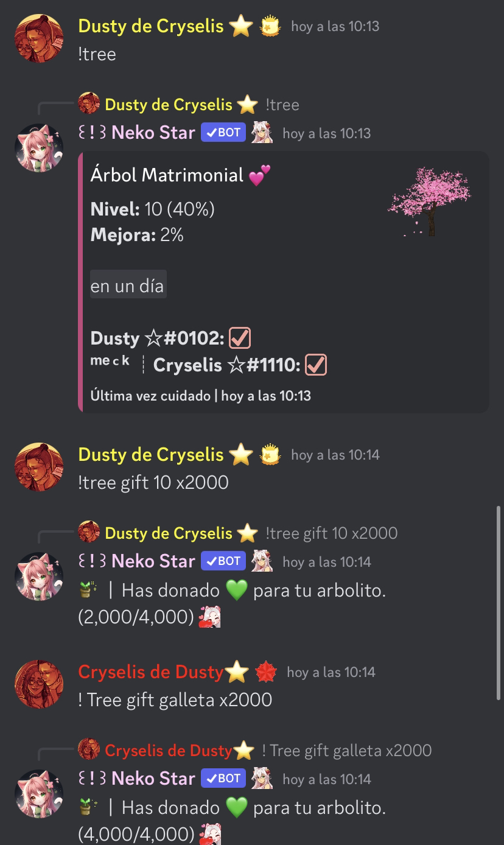
Task: Tap the heart-cat emoji after (2,000/4,000)
Action: (209, 617)
